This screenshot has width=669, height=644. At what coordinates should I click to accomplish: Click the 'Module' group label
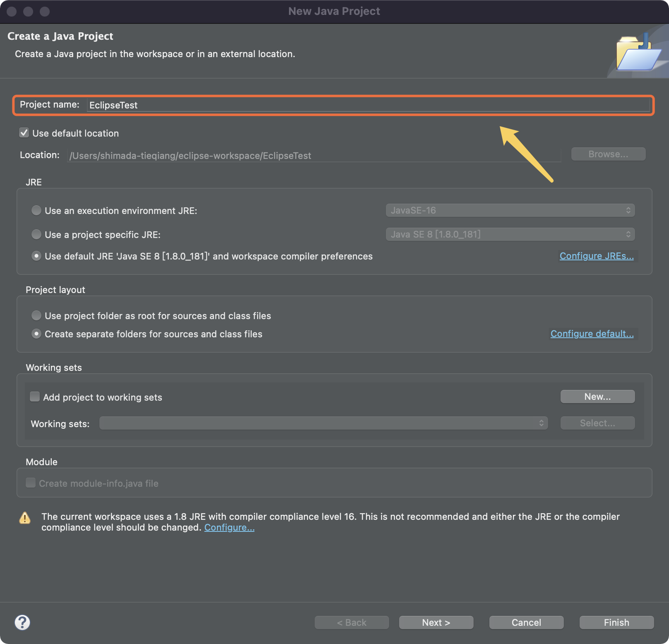pyautogui.click(x=41, y=462)
